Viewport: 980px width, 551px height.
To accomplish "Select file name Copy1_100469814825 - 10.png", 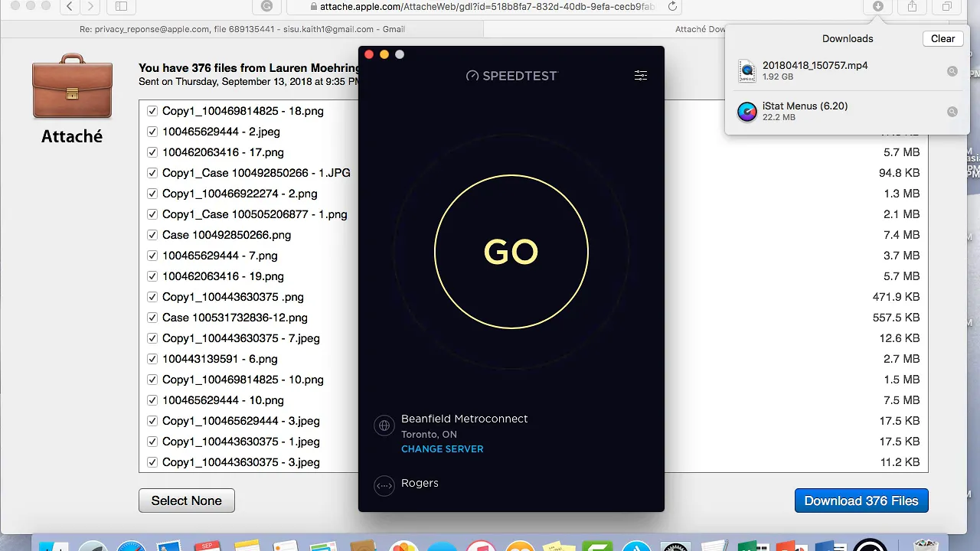I will (x=243, y=380).
